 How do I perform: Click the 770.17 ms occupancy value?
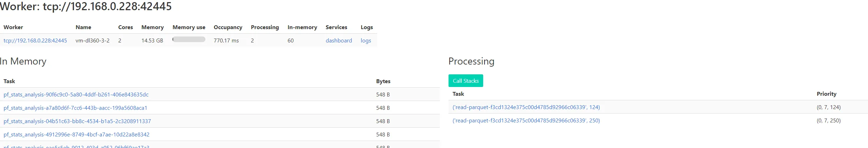tap(226, 41)
